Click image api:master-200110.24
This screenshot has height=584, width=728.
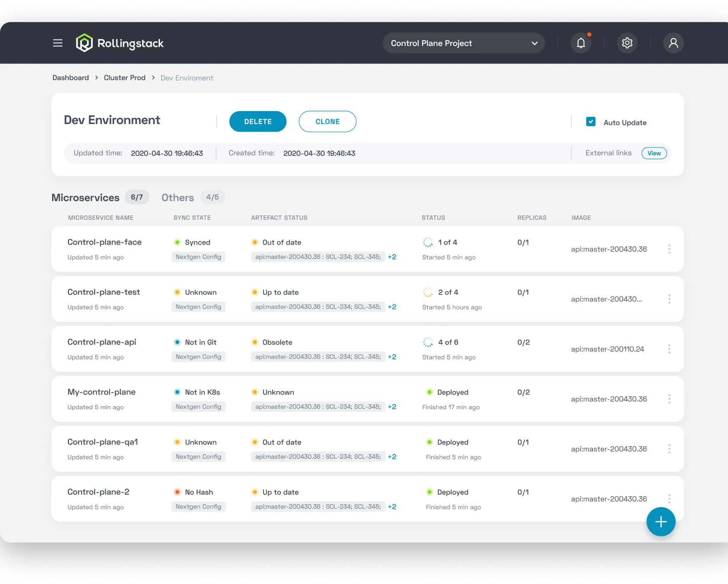click(x=608, y=349)
